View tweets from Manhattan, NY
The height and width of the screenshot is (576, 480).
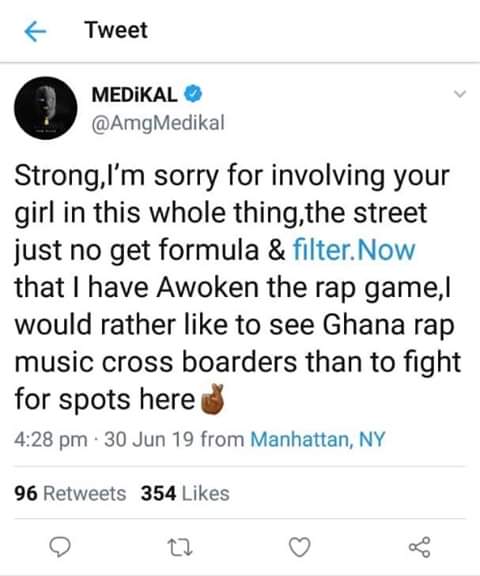point(318,439)
